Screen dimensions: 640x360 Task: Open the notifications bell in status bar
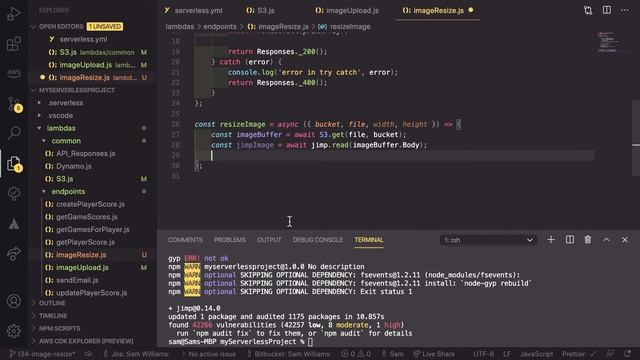(627, 354)
